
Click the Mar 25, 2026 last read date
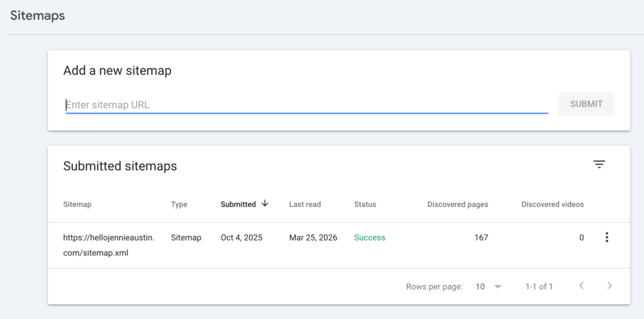(313, 237)
